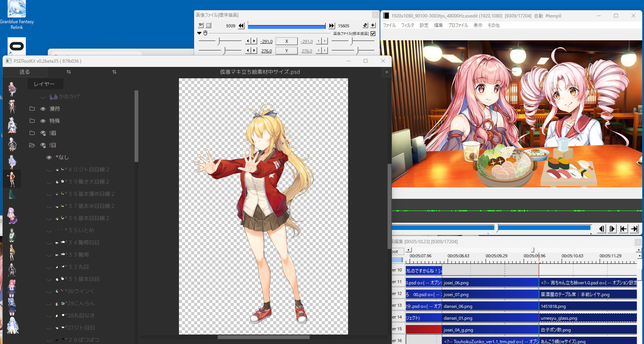Add a filter effect with the plus icon
This screenshot has width=644, height=344.
click(x=373, y=25)
